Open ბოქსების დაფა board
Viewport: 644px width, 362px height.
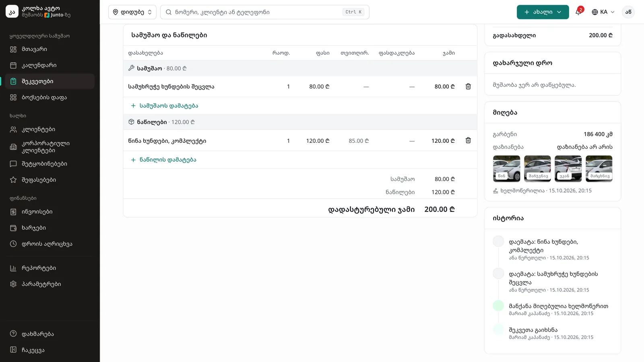(50, 97)
